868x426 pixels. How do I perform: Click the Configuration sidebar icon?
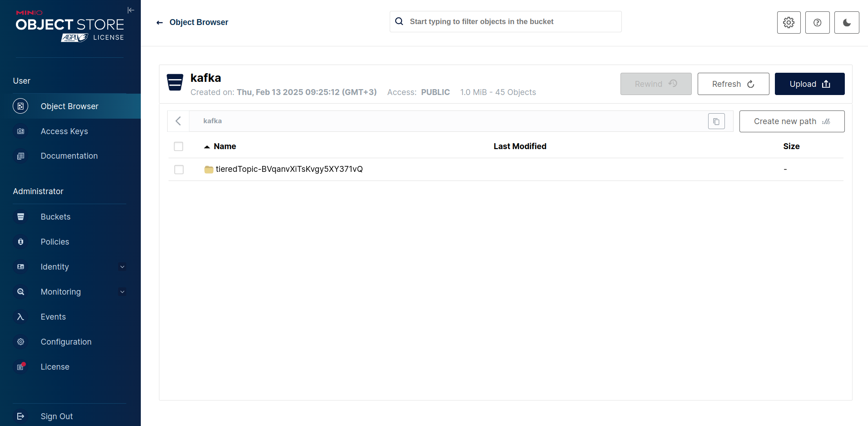[x=20, y=342]
